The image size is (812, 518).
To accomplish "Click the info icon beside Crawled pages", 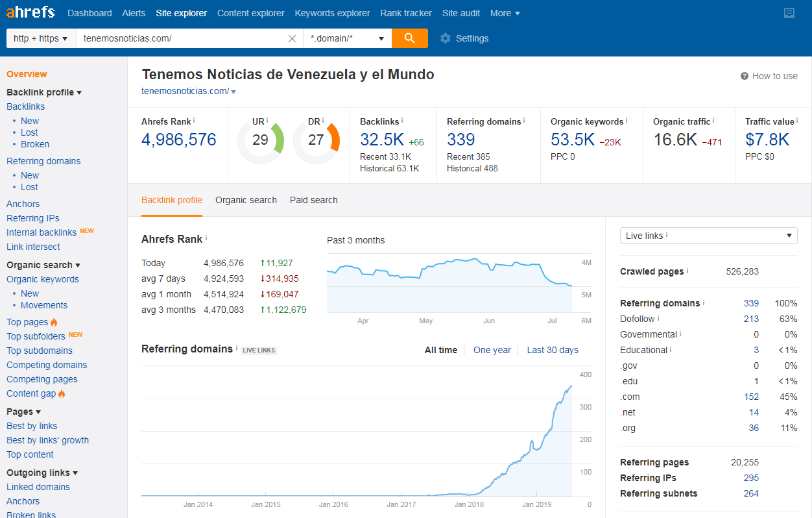I will (x=687, y=271).
